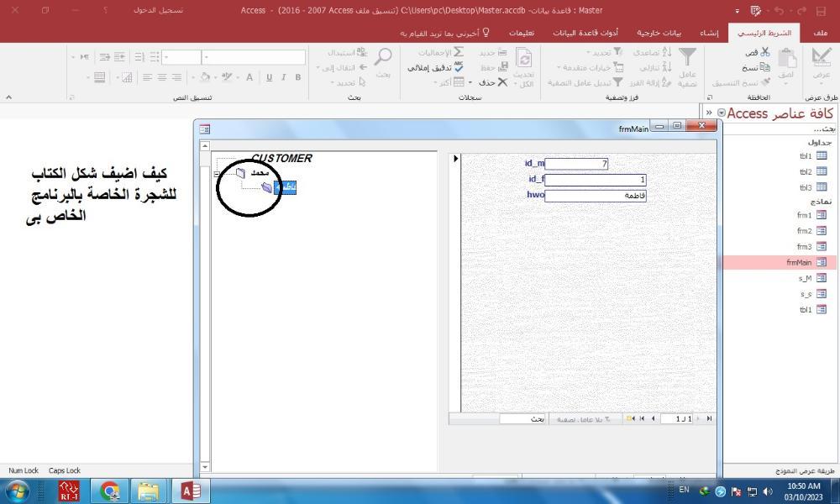This screenshot has width=840, height=504.
Task: Click the fill color paint bucket
Action: [205, 77]
